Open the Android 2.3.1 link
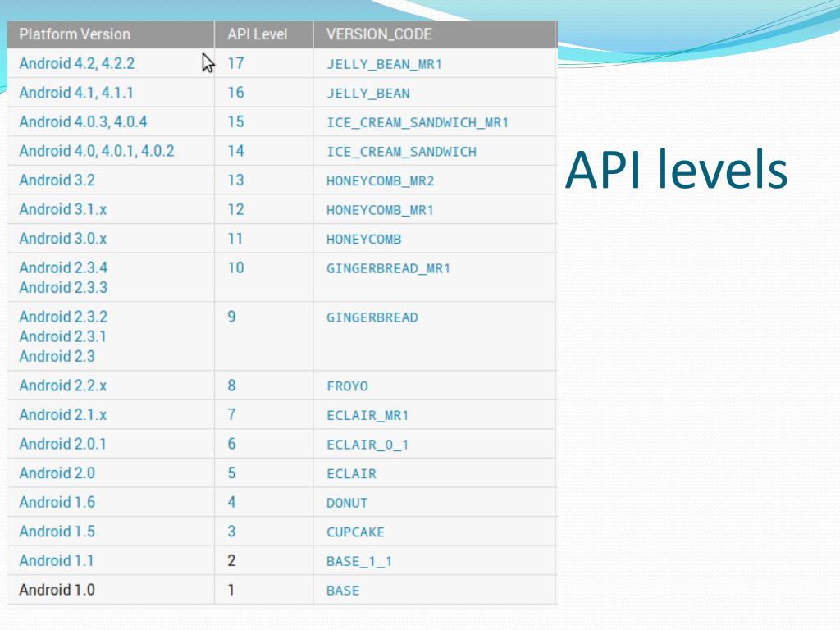Image resolution: width=840 pixels, height=630 pixels. (x=62, y=336)
